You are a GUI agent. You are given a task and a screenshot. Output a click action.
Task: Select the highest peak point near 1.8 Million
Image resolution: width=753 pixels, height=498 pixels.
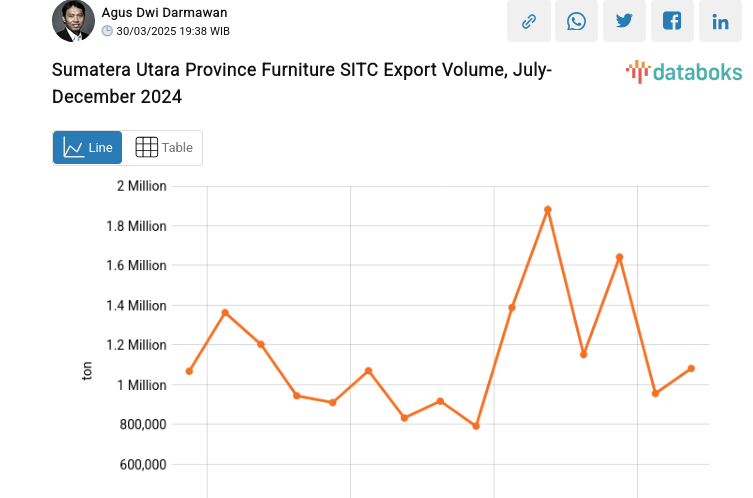click(548, 210)
